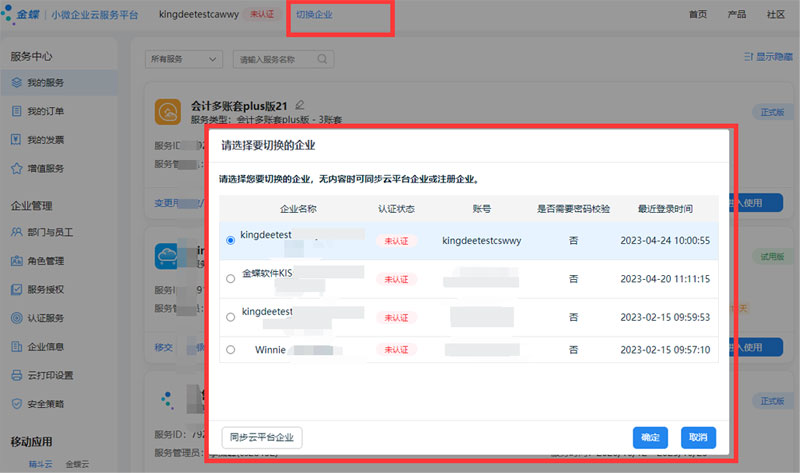Viewport: 800px width, 473px height.
Task: Click the 认证服务 badge icon
Action: pyautogui.click(x=16, y=318)
